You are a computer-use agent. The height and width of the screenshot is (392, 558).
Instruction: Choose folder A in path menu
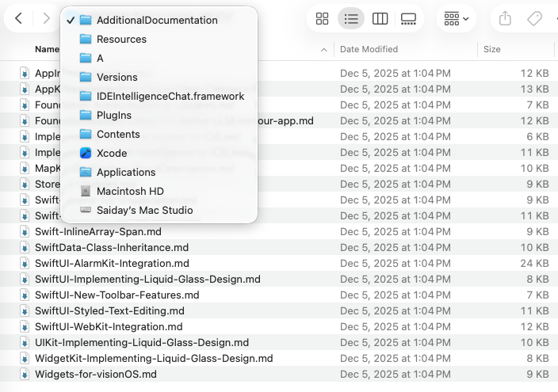coord(159,59)
